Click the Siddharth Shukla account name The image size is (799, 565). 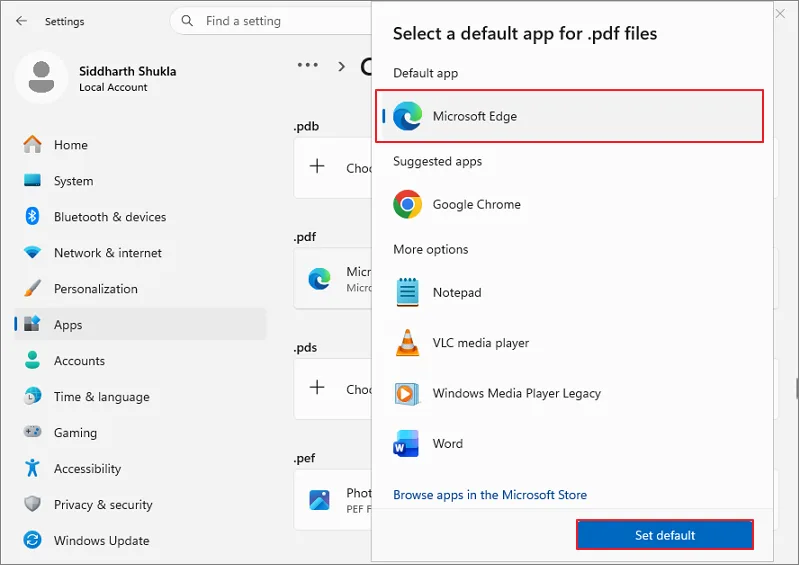coord(127,71)
